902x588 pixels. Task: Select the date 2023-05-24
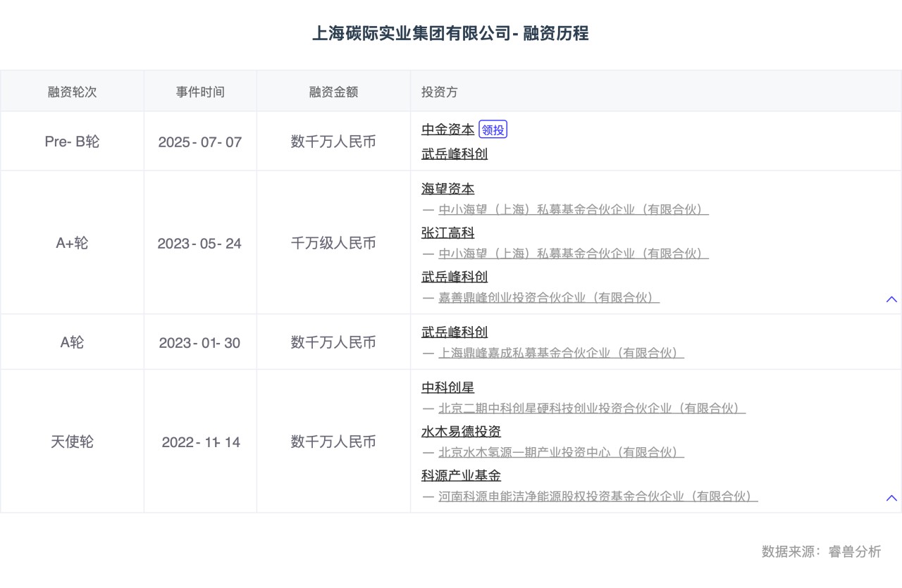coord(200,244)
